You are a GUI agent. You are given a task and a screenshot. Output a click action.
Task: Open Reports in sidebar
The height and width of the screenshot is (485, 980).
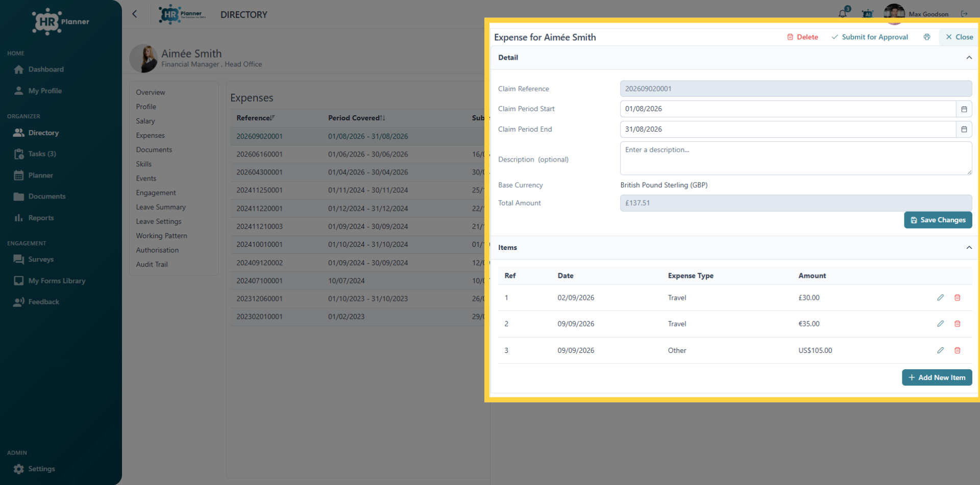[34, 218]
